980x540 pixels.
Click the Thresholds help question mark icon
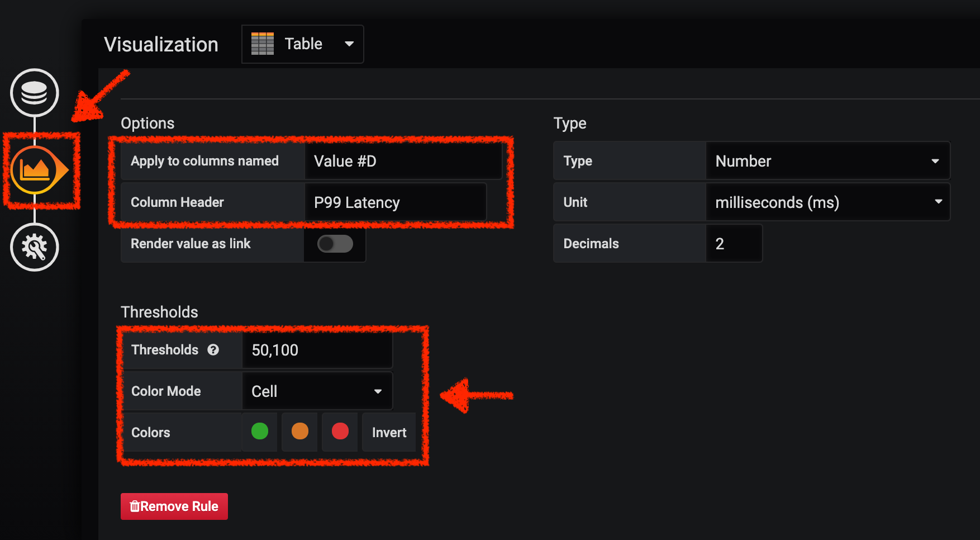pyautogui.click(x=213, y=350)
